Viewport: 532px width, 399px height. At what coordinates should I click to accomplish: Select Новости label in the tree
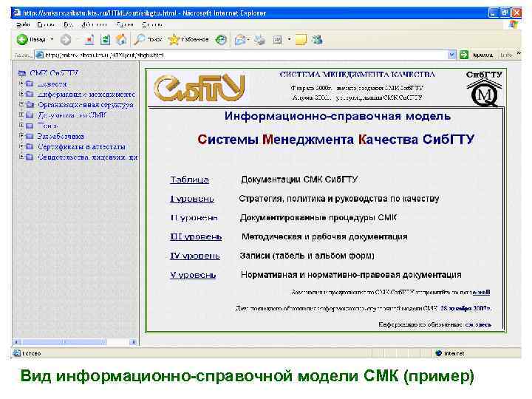tap(52, 83)
